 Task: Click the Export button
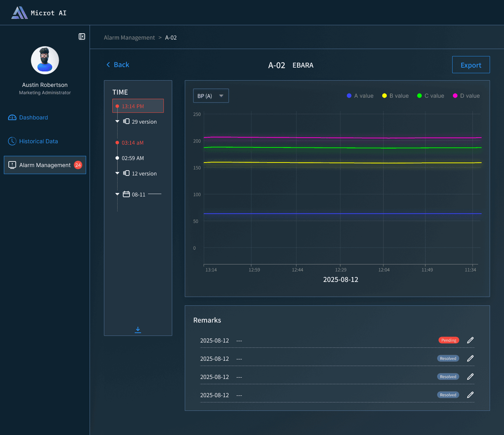pyautogui.click(x=471, y=65)
